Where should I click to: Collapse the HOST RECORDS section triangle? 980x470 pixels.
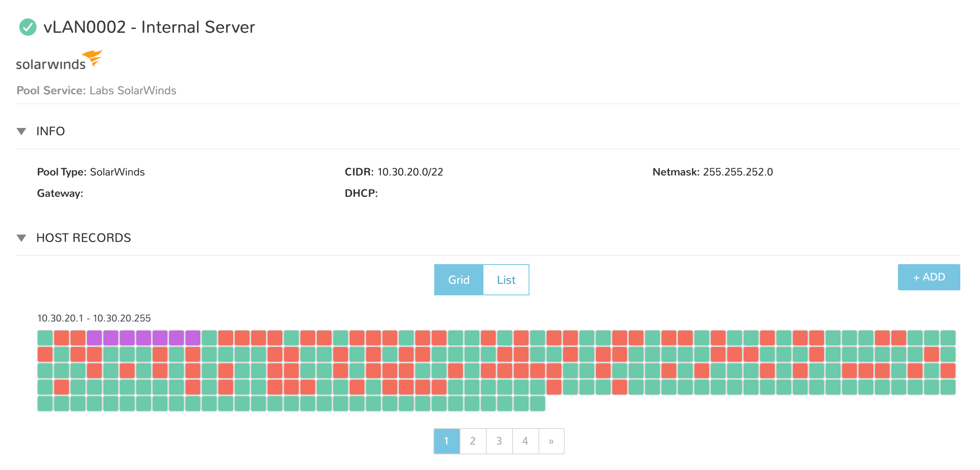coord(21,238)
